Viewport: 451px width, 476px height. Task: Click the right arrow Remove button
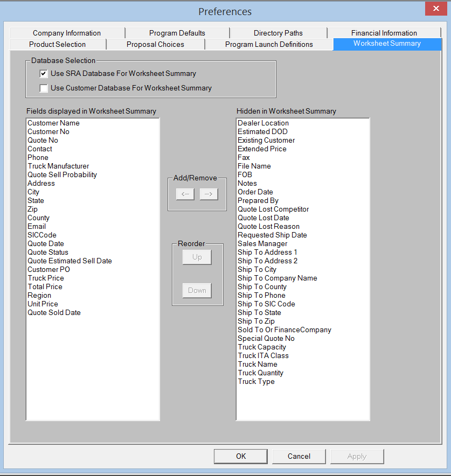coord(209,194)
